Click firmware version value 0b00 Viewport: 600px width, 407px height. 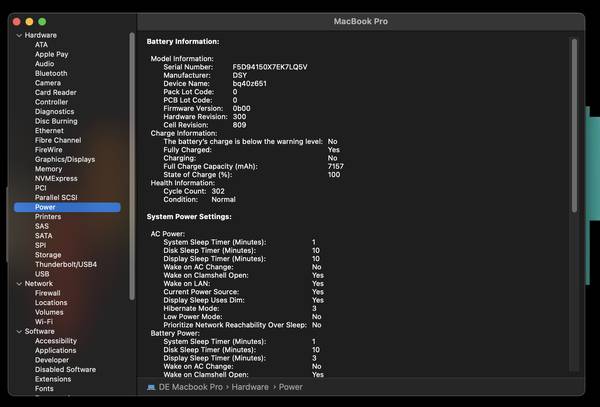[x=241, y=109]
